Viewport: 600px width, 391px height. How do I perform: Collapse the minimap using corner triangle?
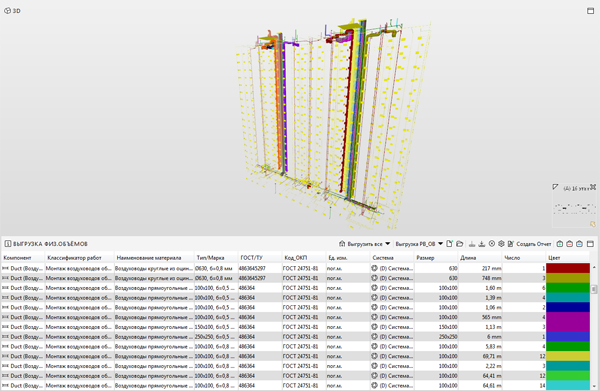(555, 187)
